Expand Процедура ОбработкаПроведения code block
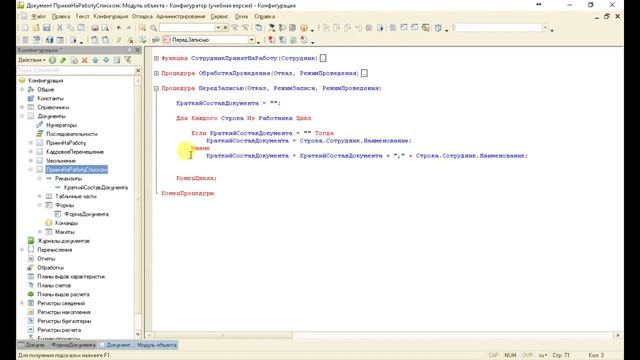The height and width of the screenshot is (360, 640). [156, 73]
